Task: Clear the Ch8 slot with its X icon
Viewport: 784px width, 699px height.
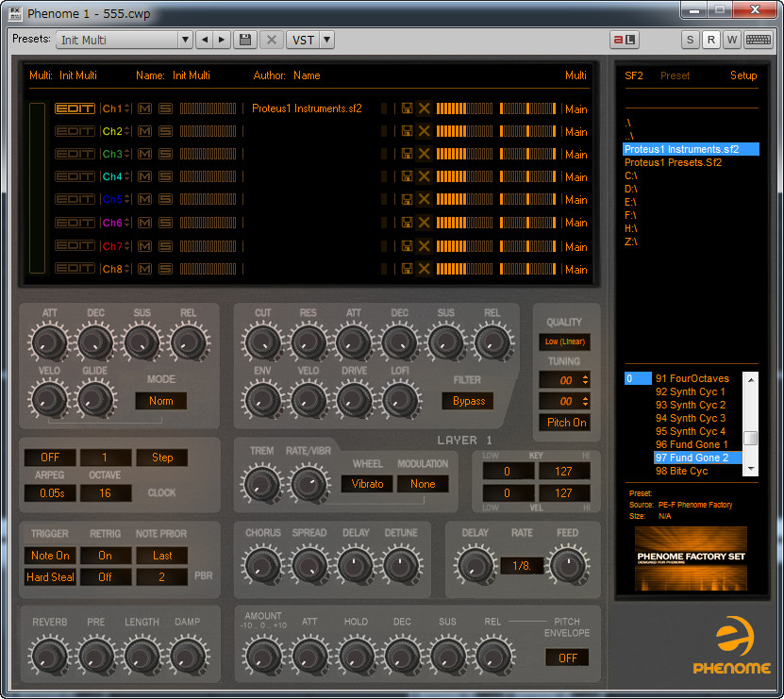Action: pos(424,269)
